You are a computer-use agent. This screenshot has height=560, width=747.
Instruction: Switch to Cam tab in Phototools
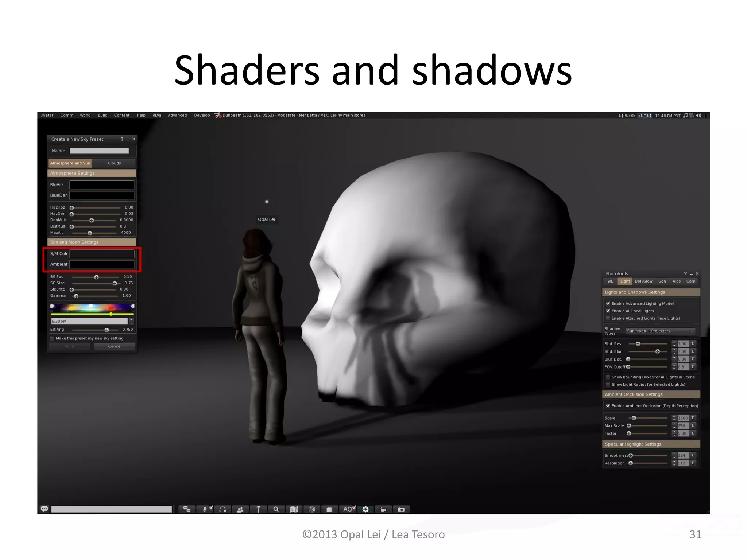tap(691, 281)
